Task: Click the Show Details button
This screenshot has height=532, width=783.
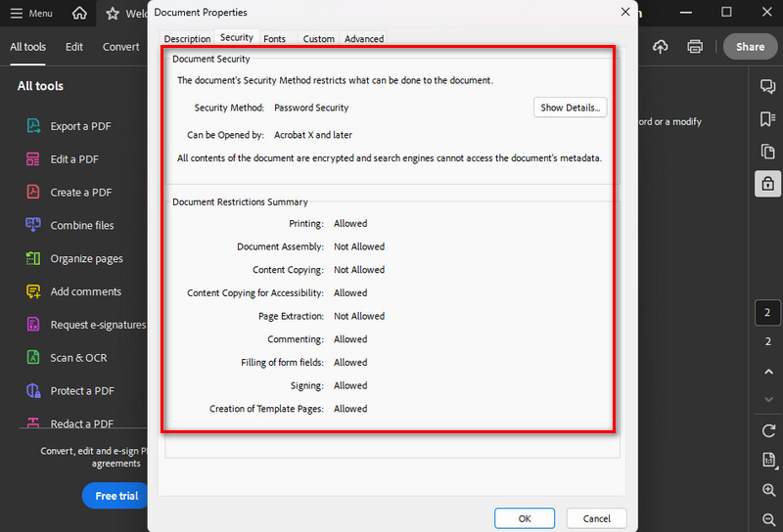Action: [570, 108]
